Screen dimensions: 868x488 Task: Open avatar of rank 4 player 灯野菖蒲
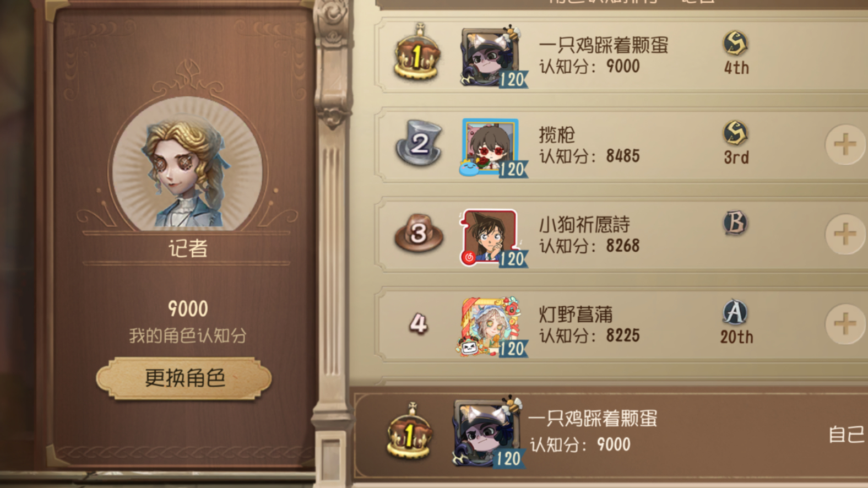tap(492, 327)
